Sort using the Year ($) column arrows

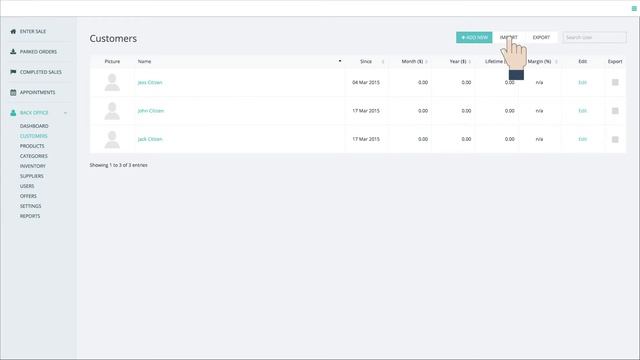470,62
